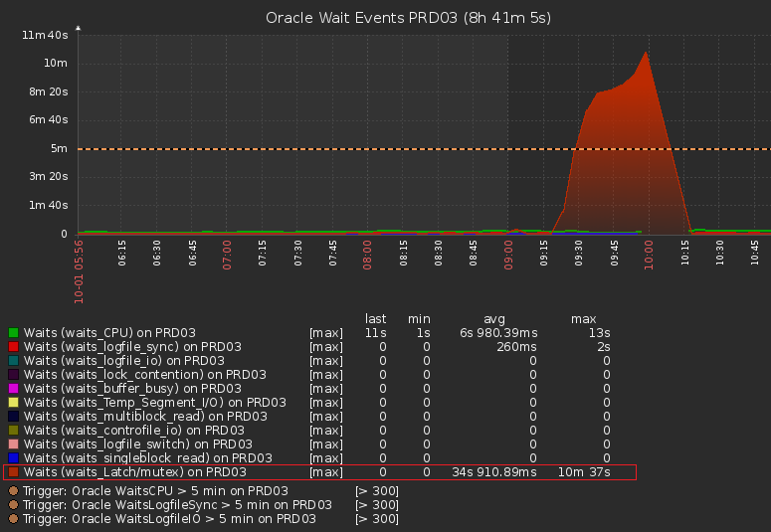
Task: Click the 'Waits (waits_logfile_io) on PRD03' label
Action: coord(124,360)
